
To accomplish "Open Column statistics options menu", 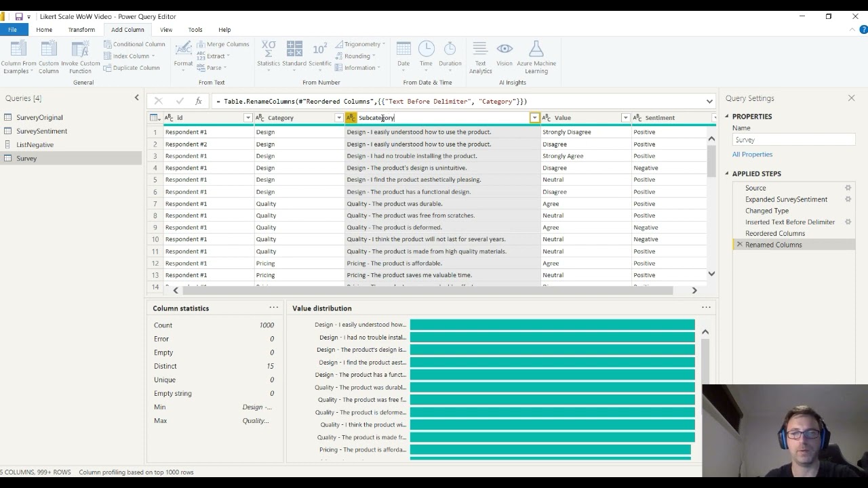I will [x=273, y=308].
